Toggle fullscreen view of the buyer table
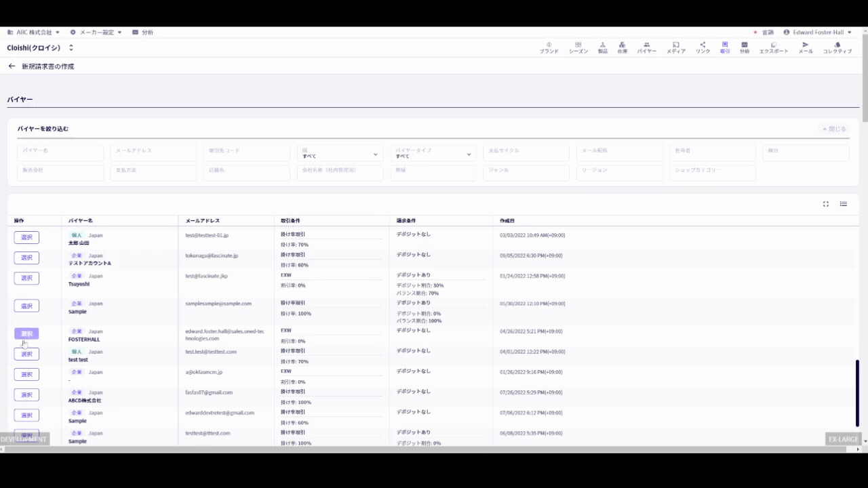The image size is (868, 488). click(x=826, y=204)
